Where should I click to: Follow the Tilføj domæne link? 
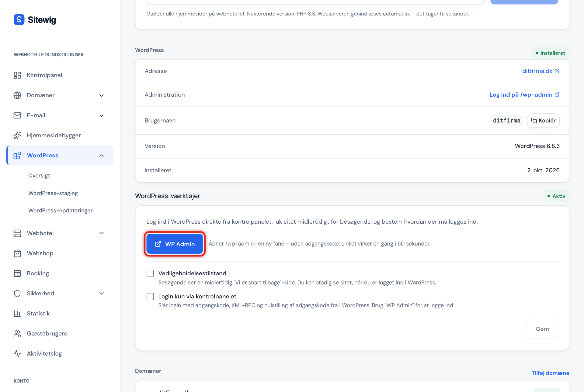pos(550,373)
